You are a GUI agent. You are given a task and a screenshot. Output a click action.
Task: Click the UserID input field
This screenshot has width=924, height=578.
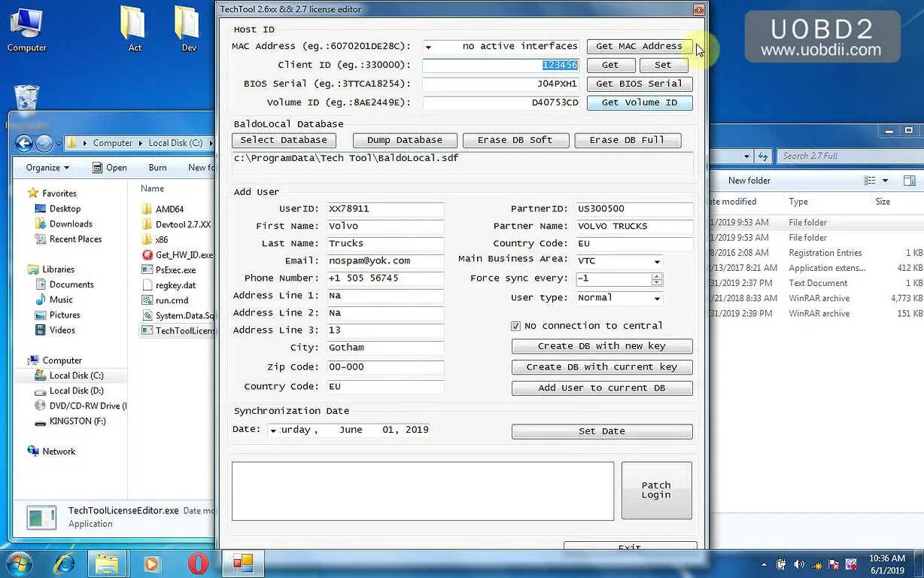385,209
